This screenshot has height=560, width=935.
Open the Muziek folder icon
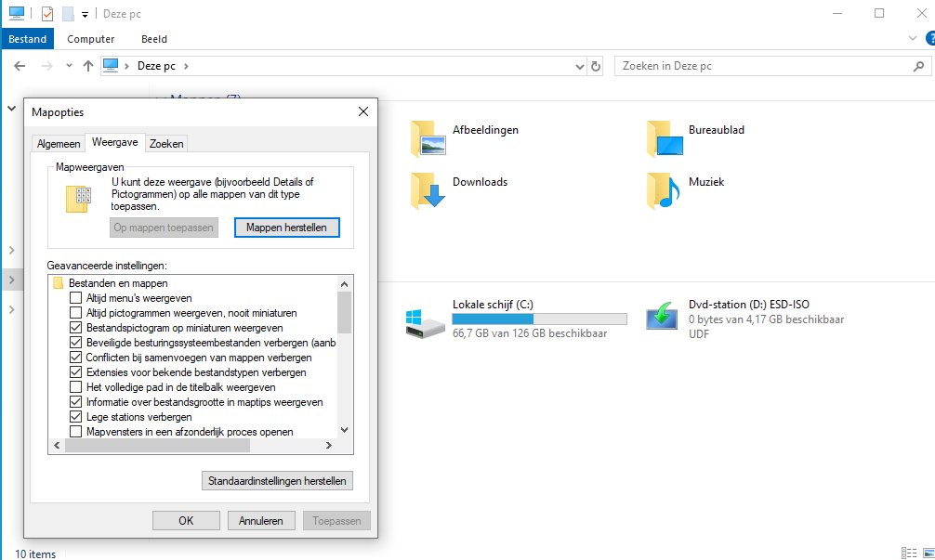click(x=665, y=190)
